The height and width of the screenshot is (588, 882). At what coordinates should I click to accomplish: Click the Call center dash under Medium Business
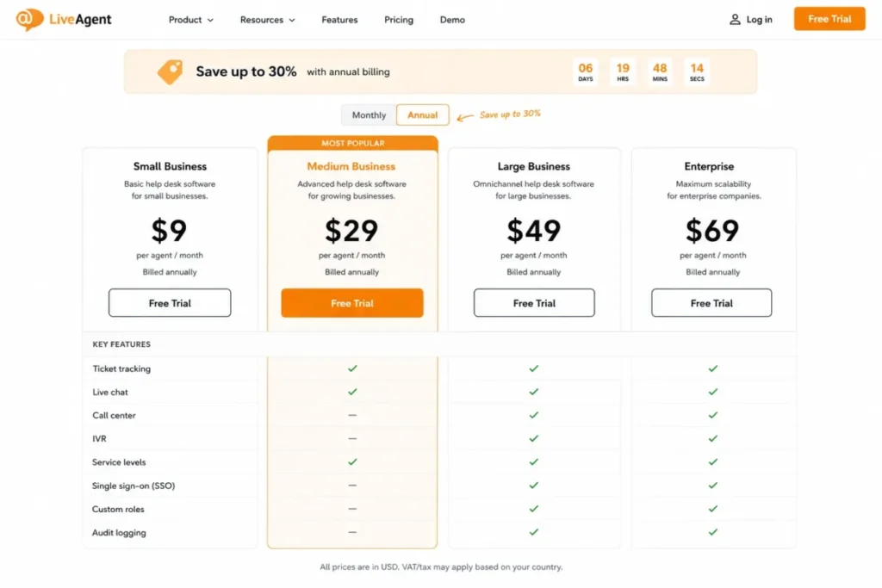[352, 415]
